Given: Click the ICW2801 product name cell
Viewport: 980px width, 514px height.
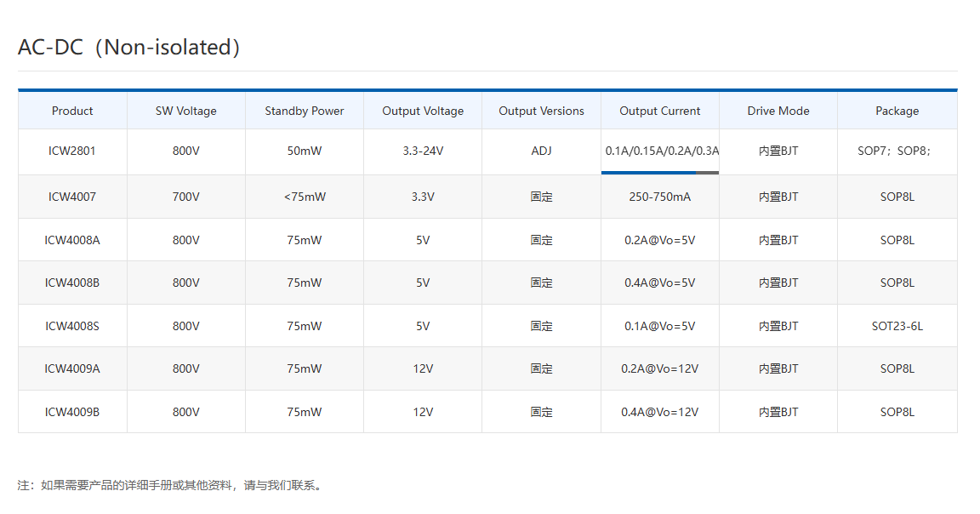Looking at the screenshot, I should (72, 151).
